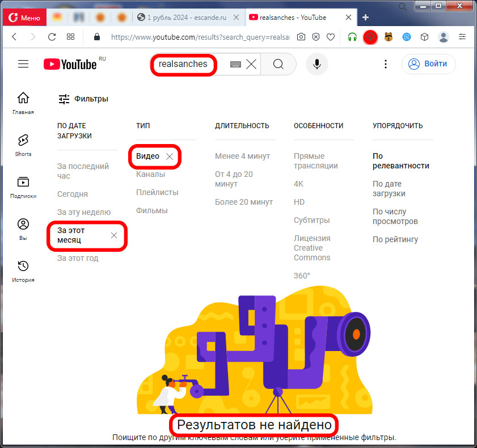
Task: Click the Войти sign-in button
Action: pyautogui.click(x=429, y=64)
